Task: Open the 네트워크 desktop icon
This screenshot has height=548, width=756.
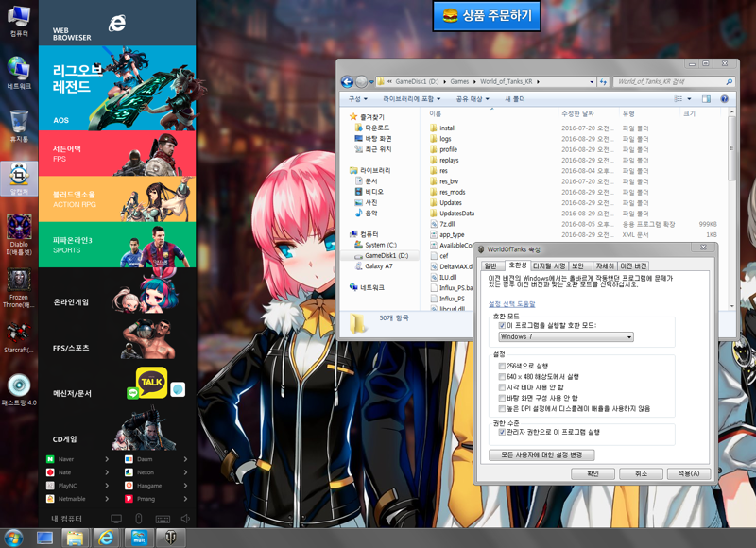Action: click(19, 73)
